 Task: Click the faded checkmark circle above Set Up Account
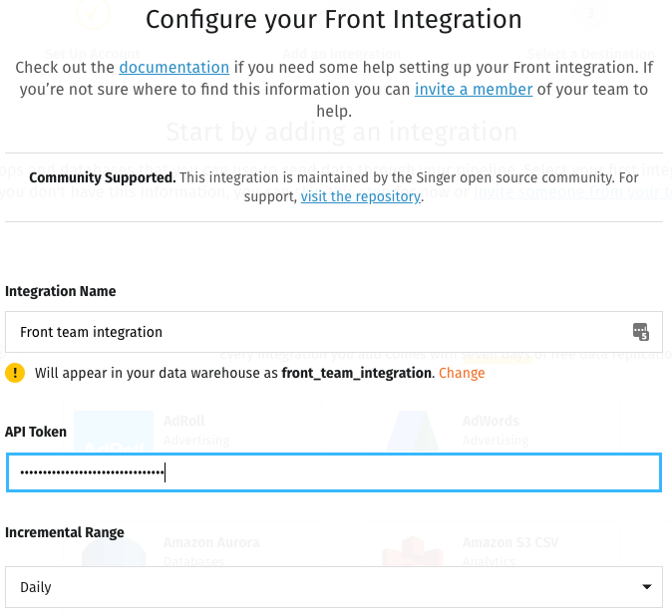(93, 14)
